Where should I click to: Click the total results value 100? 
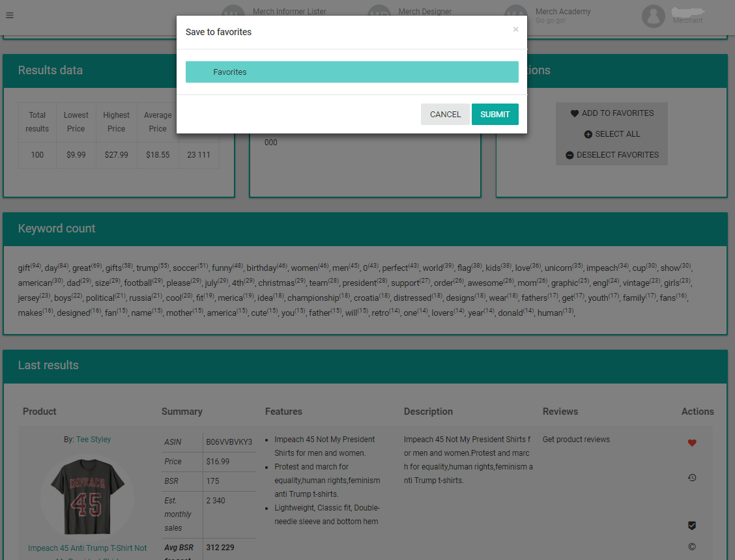coord(37,154)
